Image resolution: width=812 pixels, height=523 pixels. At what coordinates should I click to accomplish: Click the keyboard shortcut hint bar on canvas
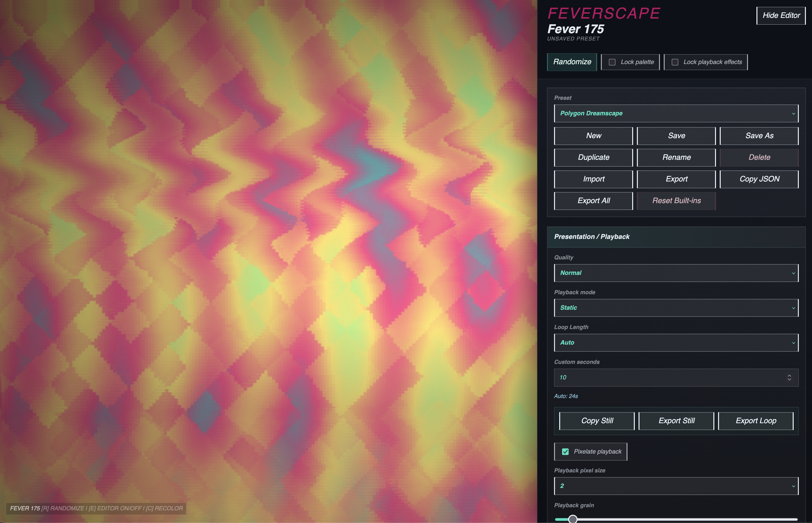point(96,508)
